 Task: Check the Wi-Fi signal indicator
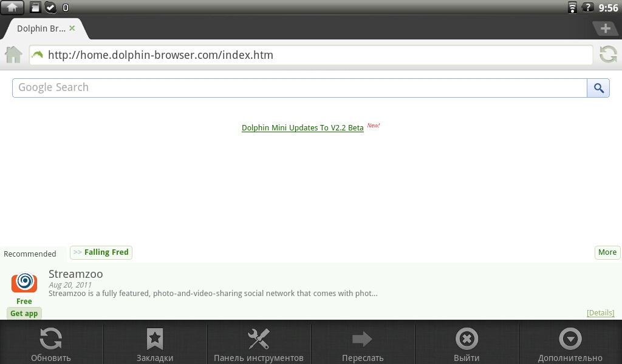click(x=572, y=7)
